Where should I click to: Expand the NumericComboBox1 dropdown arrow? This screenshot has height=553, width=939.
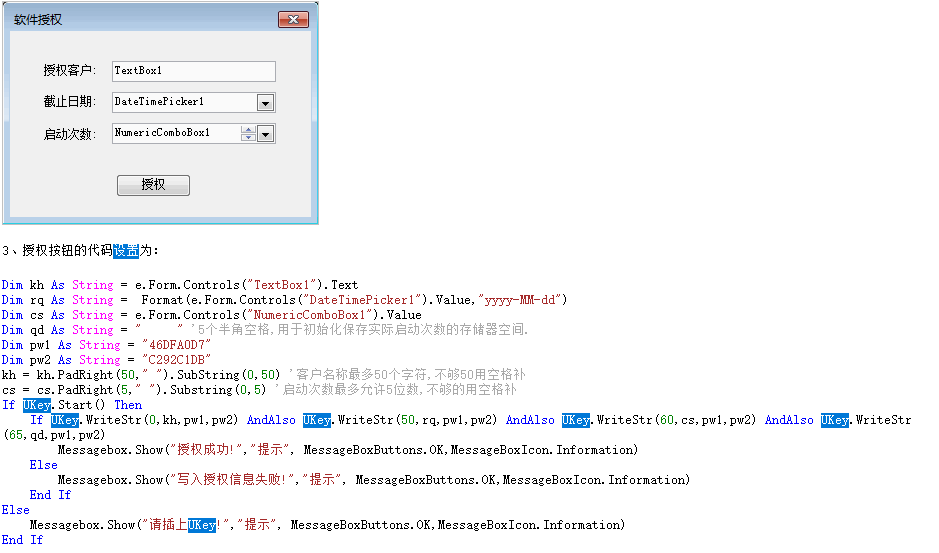[265, 134]
